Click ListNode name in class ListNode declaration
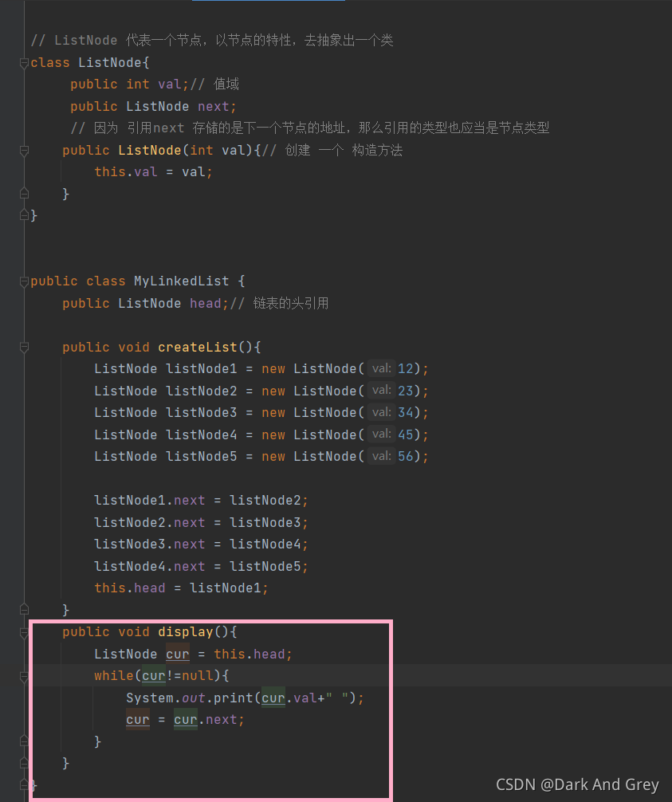 (x=110, y=63)
